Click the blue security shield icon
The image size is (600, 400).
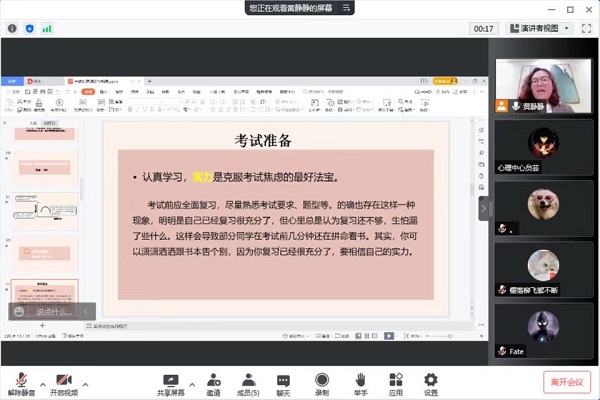click(28, 29)
